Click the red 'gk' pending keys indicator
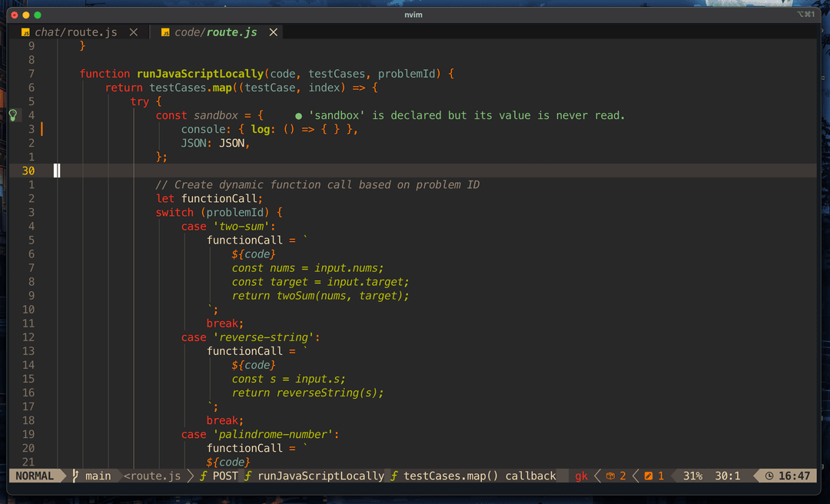Viewport: 830px width, 504px height. (x=581, y=476)
